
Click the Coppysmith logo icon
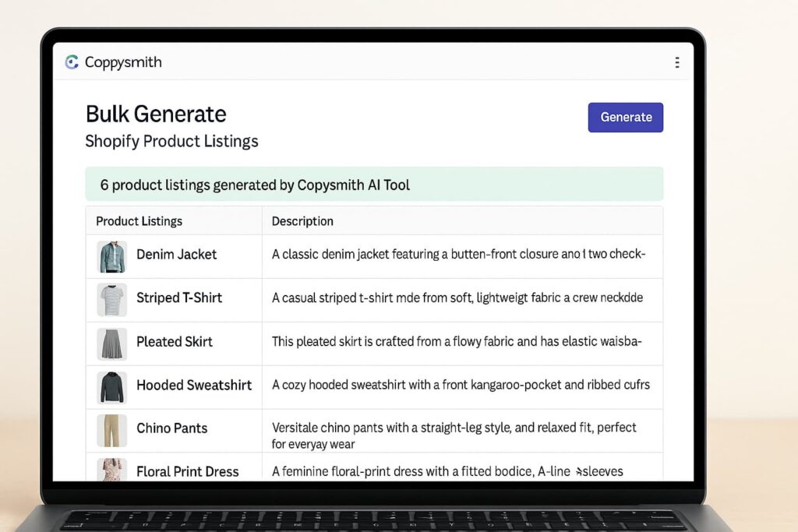(x=72, y=62)
